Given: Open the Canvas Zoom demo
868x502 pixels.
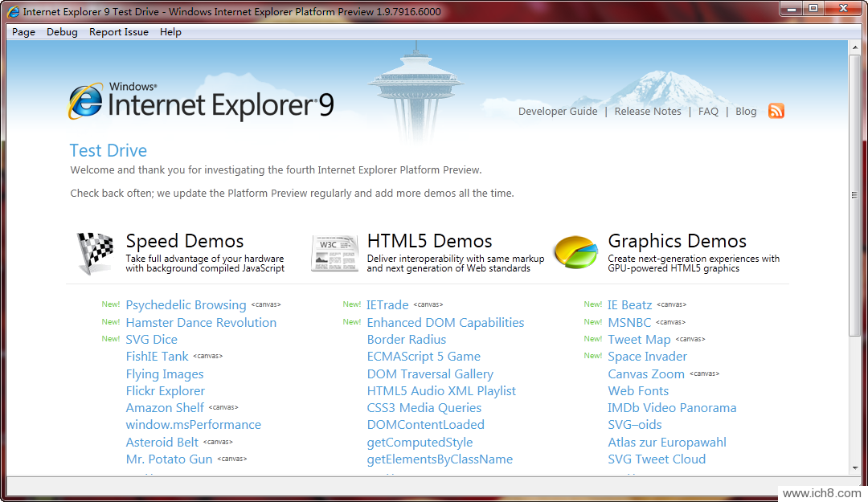Looking at the screenshot, I should coord(646,374).
